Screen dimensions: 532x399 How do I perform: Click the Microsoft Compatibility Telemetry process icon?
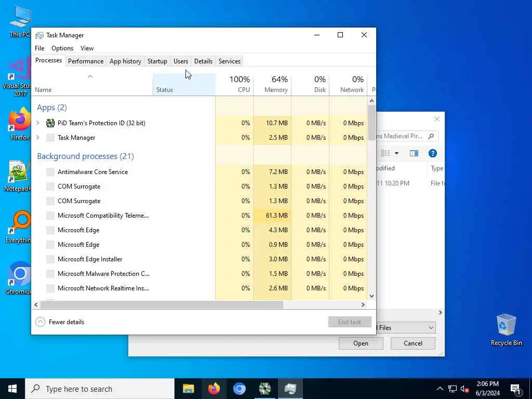coord(50,216)
